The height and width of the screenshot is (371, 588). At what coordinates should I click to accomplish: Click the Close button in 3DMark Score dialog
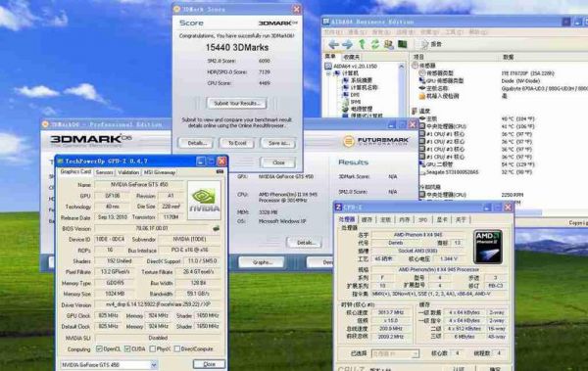[x=278, y=162]
